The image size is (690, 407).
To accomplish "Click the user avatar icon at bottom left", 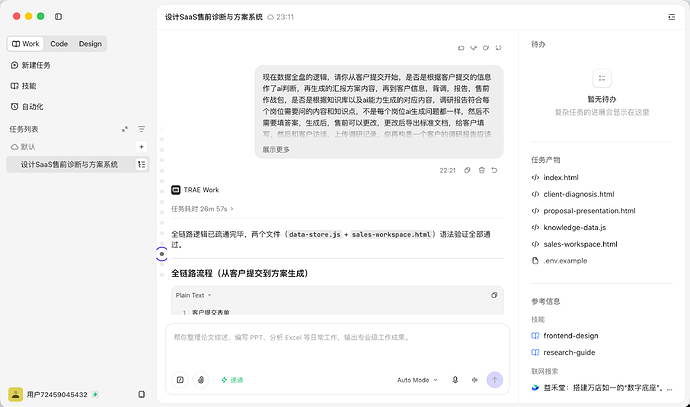I will (x=15, y=394).
